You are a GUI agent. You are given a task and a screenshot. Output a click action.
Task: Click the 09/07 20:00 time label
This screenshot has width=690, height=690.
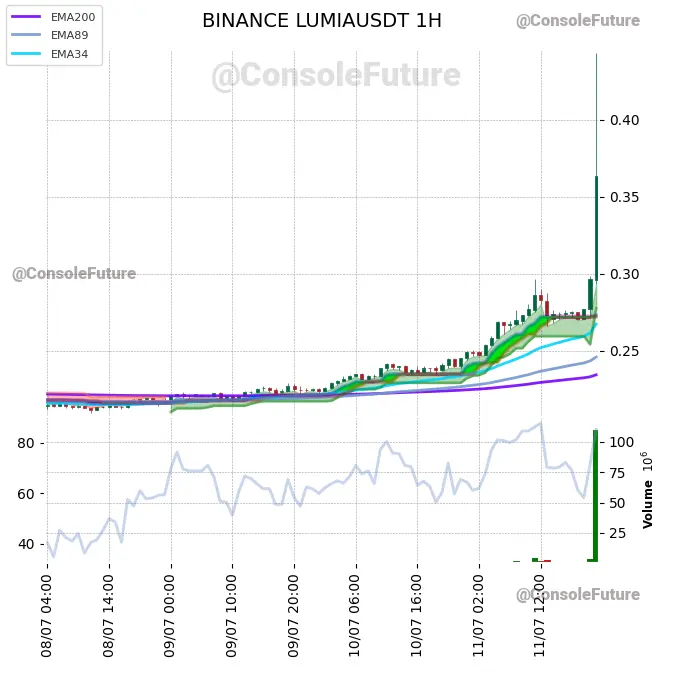(293, 616)
